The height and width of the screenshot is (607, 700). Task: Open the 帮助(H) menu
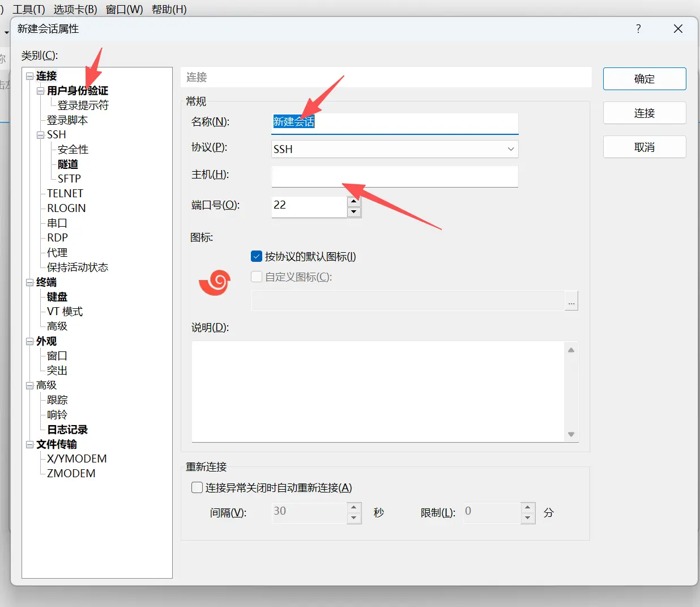[169, 10]
